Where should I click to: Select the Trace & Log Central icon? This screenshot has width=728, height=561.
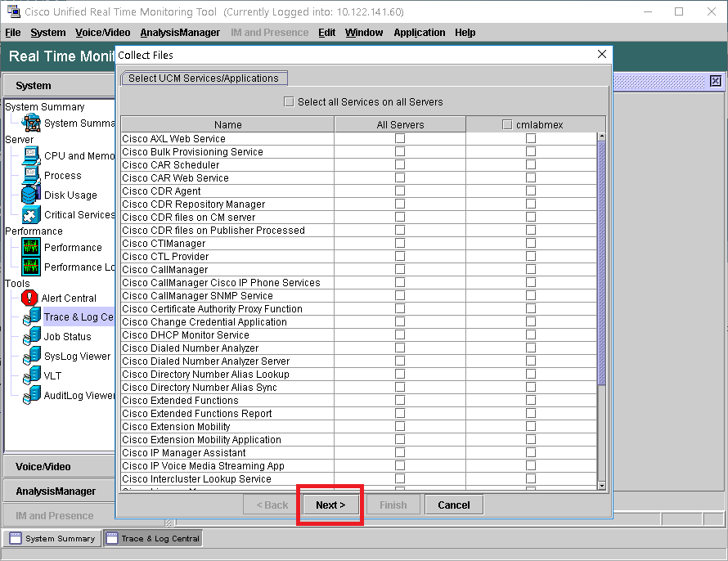point(32,317)
